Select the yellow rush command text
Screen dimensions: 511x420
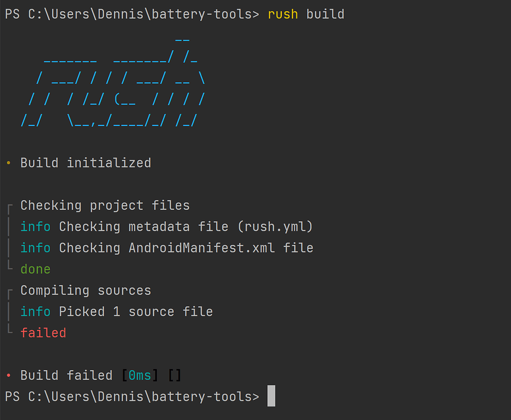282,14
